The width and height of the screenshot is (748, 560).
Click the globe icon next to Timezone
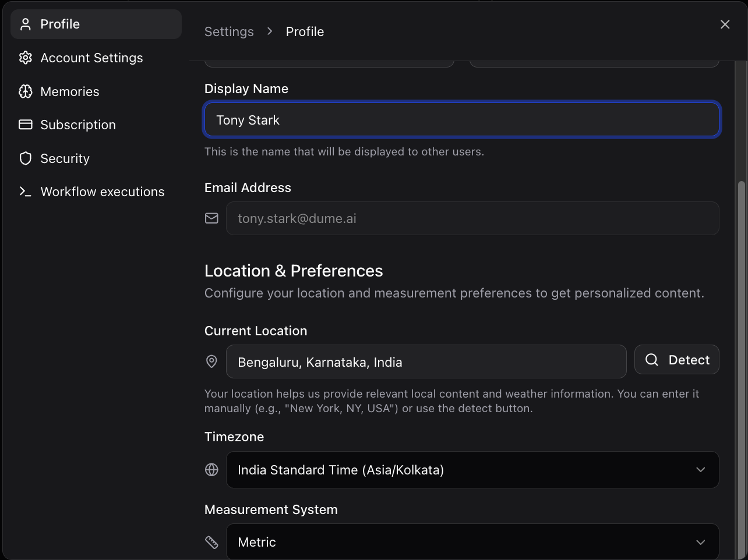tap(211, 469)
